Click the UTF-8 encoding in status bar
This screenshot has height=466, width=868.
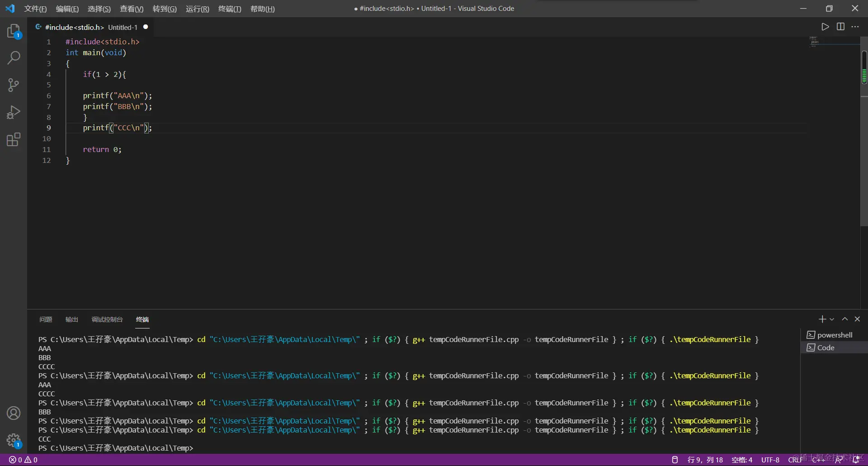[x=770, y=460]
